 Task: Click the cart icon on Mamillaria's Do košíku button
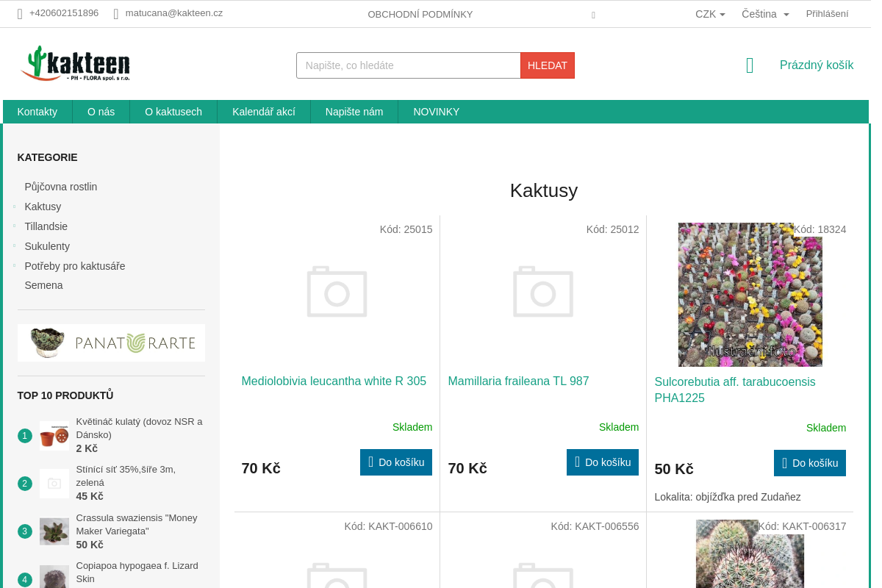pyautogui.click(x=578, y=462)
